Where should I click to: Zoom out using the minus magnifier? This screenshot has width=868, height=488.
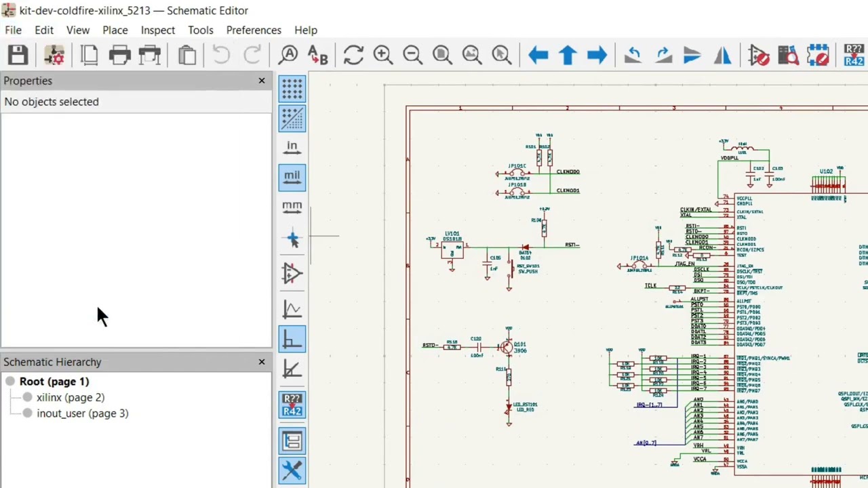[412, 55]
